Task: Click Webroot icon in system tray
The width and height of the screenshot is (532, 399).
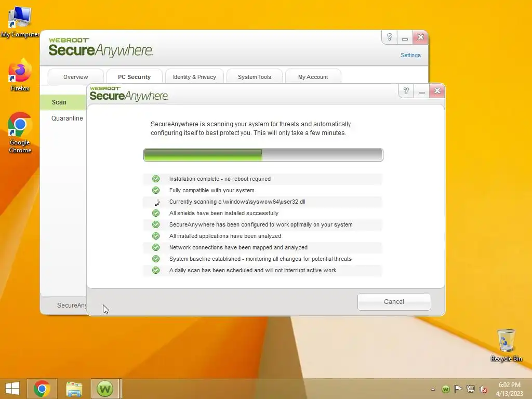Action: tap(446, 389)
